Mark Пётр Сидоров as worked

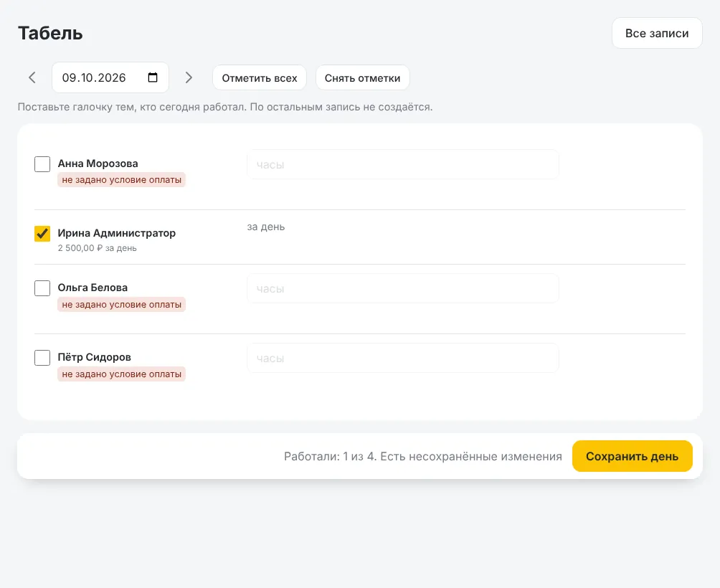click(x=42, y=358)
